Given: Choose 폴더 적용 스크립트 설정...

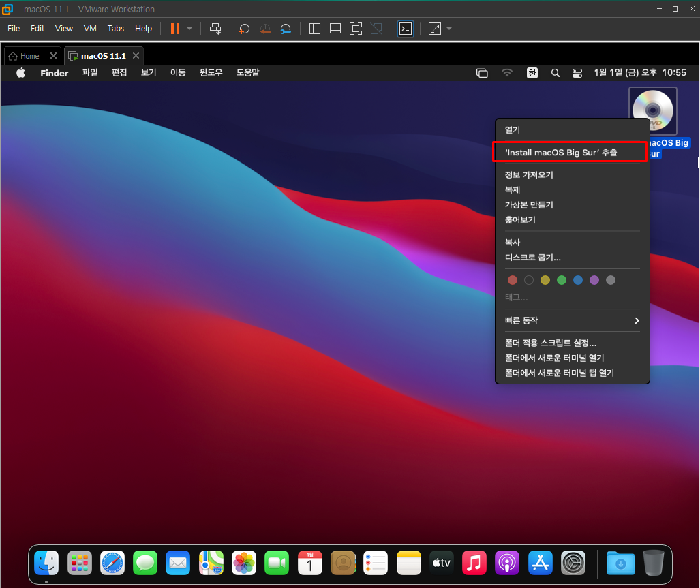Looking at the screenshot, I should [573, 343].
